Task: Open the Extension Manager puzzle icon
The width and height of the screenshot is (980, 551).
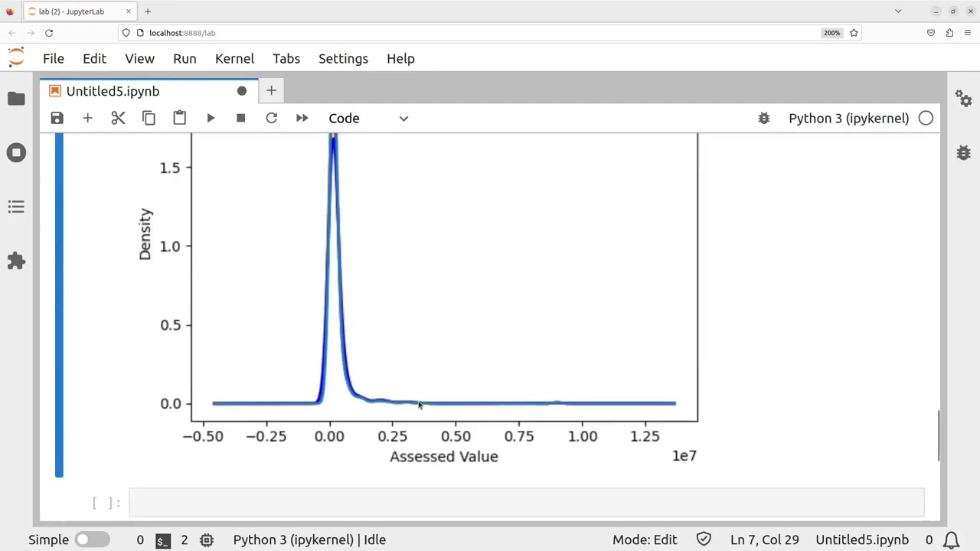Action: coord(16,261)
